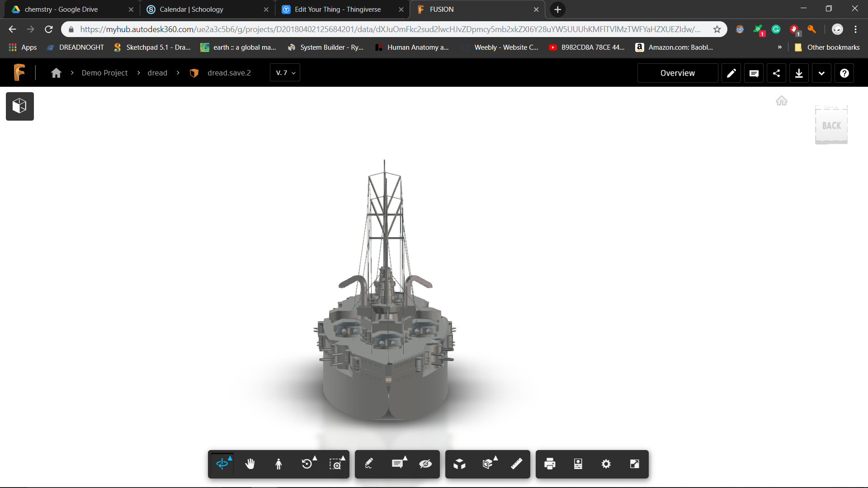This screenshot has width=868, height=488.
Task: Open the Markup pencil tool
Action: [369, 464]
